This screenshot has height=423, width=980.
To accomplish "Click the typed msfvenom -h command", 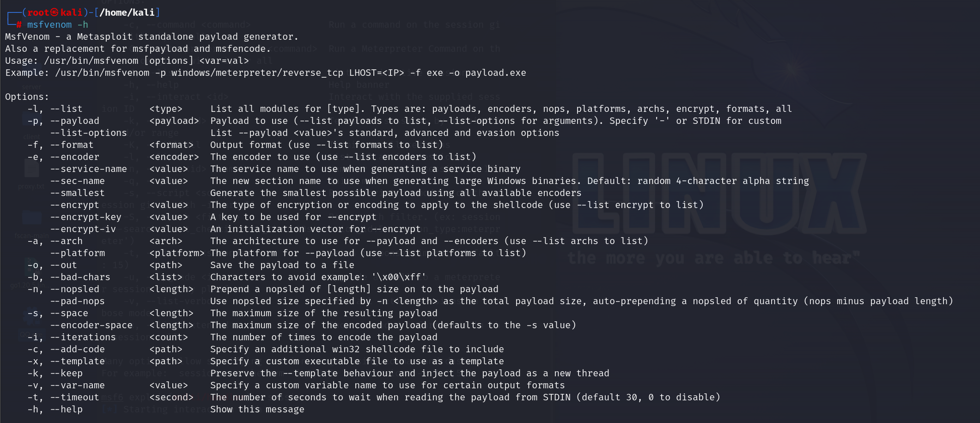I will [57, 25].
